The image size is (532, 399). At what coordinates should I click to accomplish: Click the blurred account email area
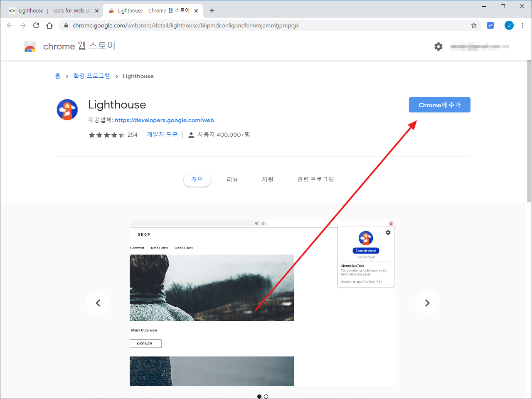tap(480, 47)
